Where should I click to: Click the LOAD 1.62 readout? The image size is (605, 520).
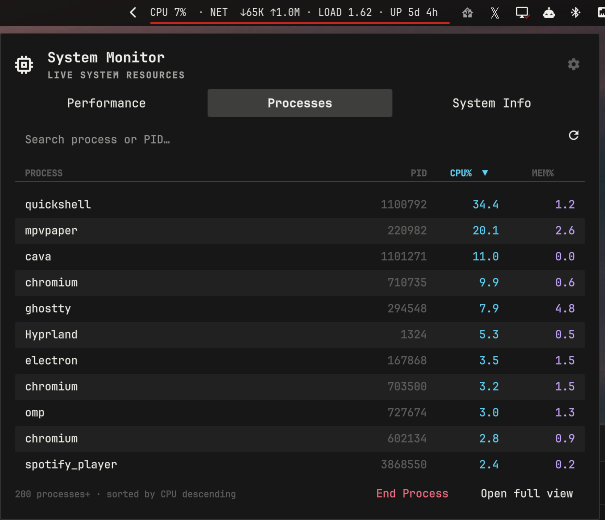click(345, 12)
